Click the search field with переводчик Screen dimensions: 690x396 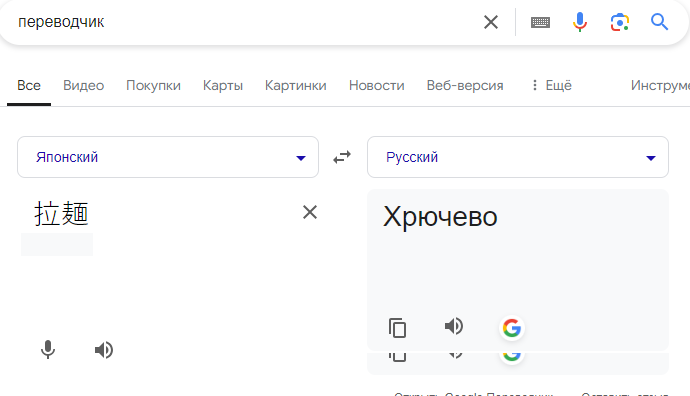[246, 22]
